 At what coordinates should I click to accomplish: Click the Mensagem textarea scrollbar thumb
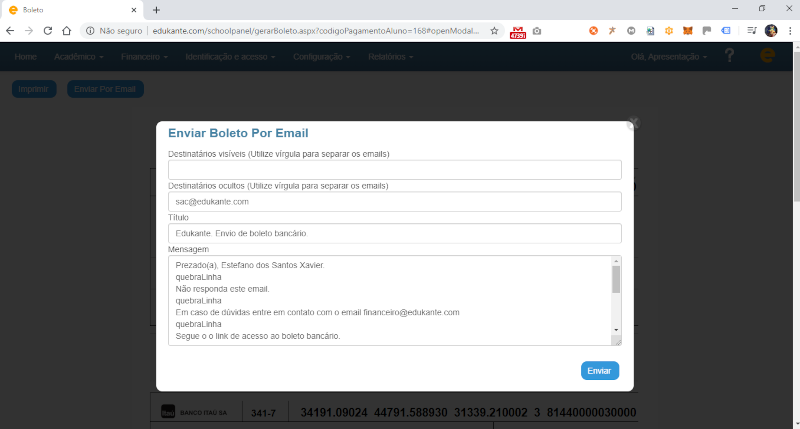pos(616,280)
